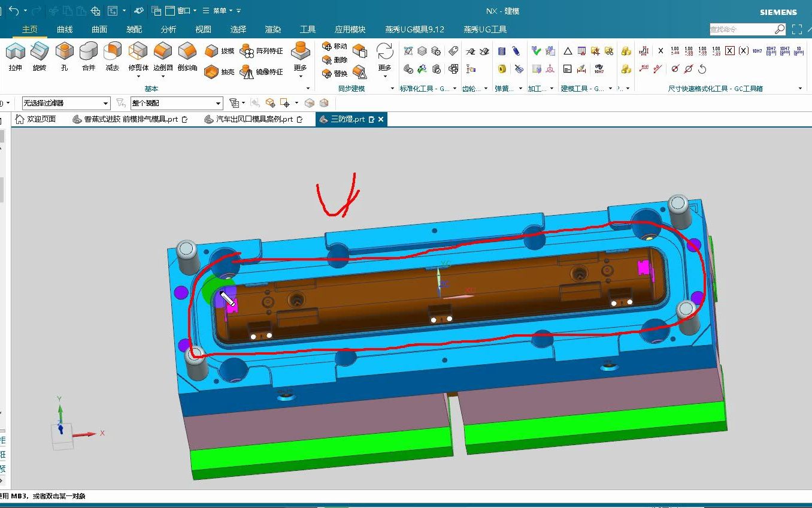The image size is (812, 508).
Task: Switch to the 曲线 ribbon tab
Action: point(65,29)
